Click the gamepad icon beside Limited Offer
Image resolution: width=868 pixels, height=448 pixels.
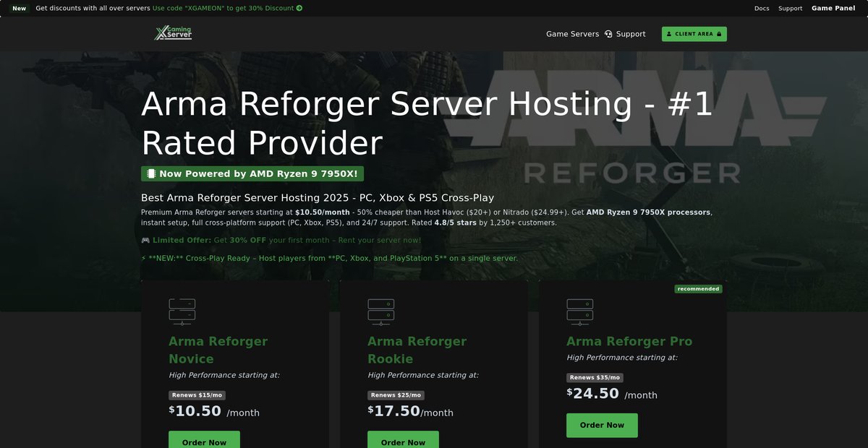click(145, 240)
